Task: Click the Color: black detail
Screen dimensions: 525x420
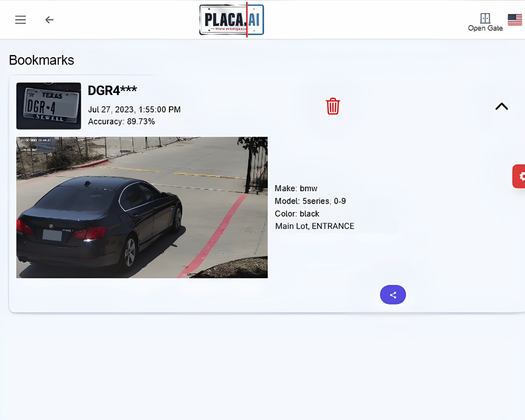Action: (x=297, y=214)
